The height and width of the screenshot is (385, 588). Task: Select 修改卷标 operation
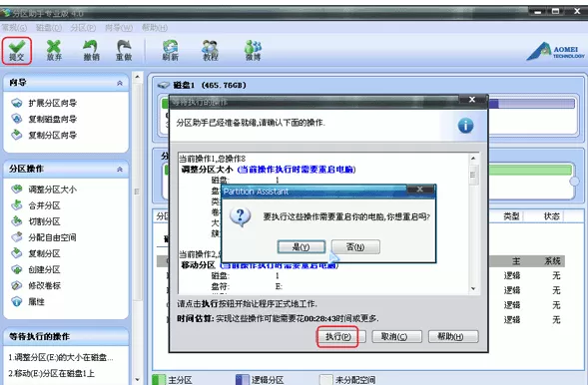pos(44,285)
